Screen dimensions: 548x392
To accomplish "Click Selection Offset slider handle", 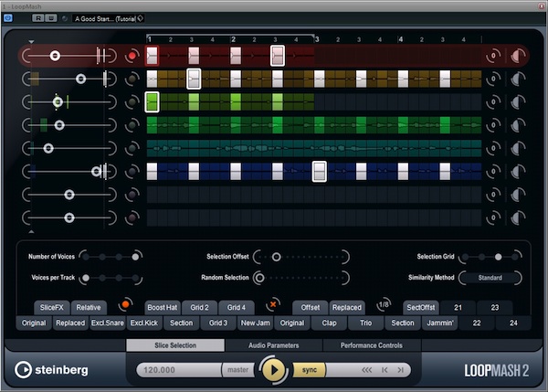I will (276, 257).
